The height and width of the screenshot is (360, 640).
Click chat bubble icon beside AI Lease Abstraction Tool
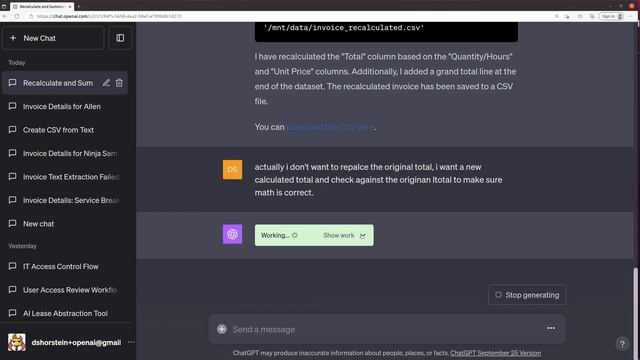coord(13,313)
